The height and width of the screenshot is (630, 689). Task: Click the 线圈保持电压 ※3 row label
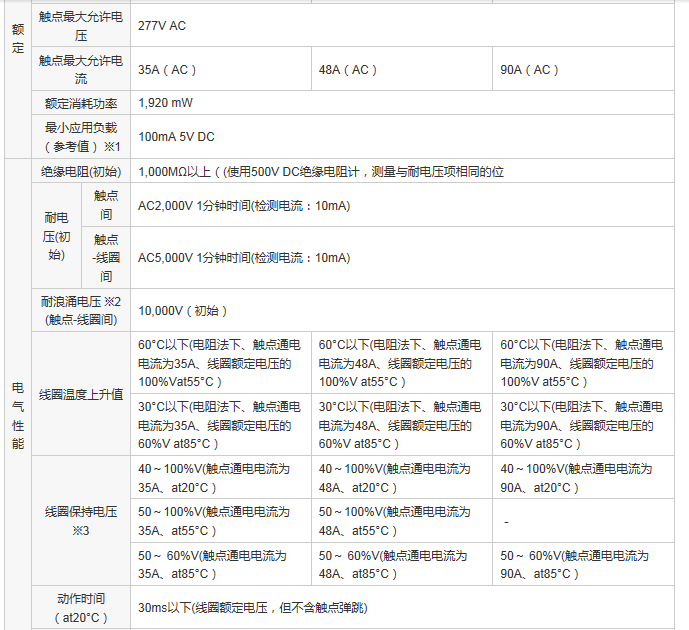pos(81,520)
